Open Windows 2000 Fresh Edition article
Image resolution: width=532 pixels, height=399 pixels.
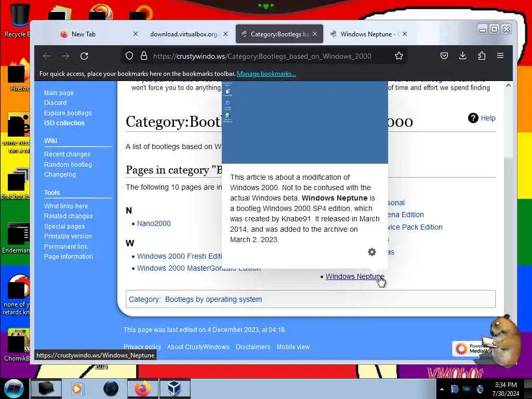(x=179, y=256)
